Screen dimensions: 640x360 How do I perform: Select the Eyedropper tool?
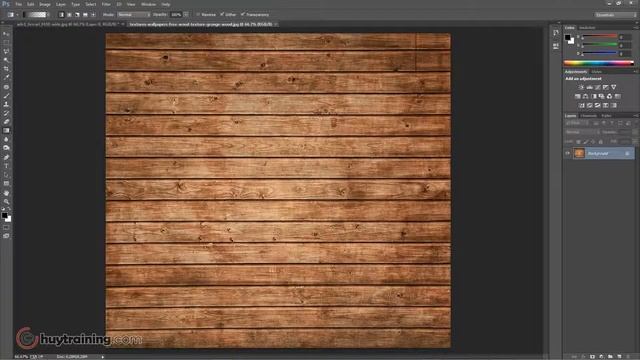pos(6,78)
